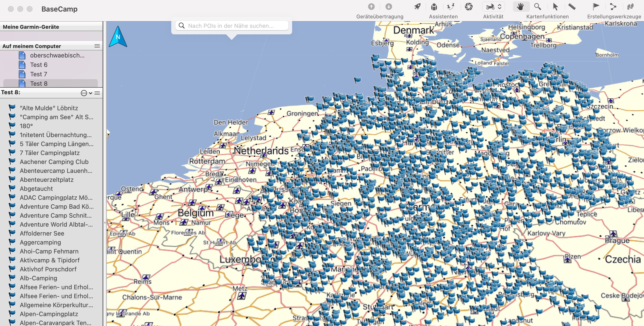Select waypoint '"Alte Mulde" Löbnitz'
644x326 pixels.
click(49, 108)
